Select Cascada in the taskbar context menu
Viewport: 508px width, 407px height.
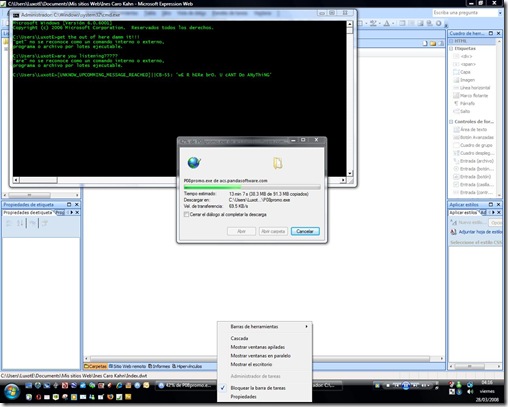click(265, 338)
